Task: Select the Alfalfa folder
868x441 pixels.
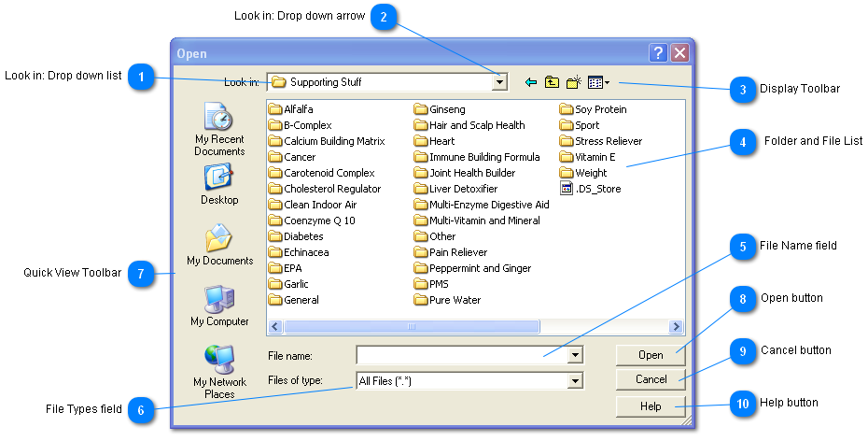Action: (290, 109)
